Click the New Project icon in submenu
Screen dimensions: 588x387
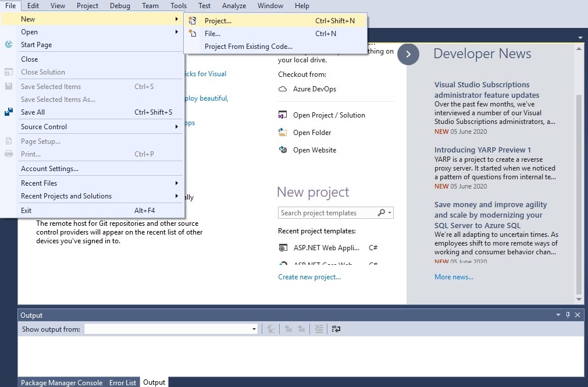click(x=193, y=20)
